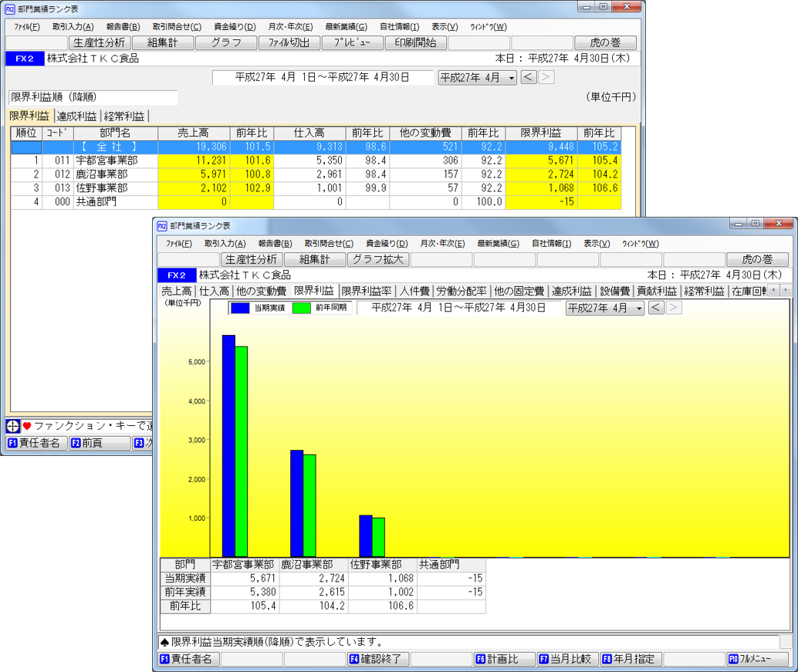Go to next month in graph window

[x=674, y=307]
